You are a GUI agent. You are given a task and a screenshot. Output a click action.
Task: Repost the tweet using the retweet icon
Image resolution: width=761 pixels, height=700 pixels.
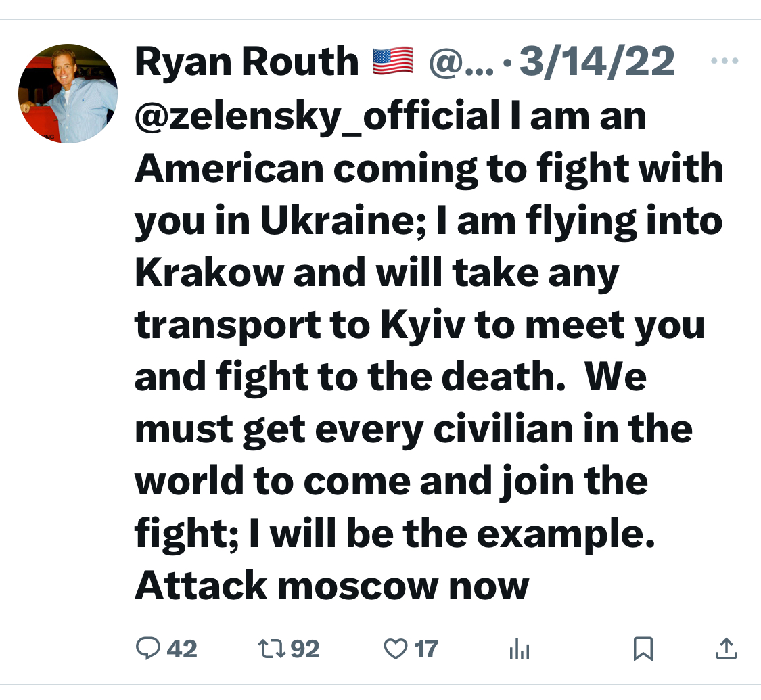271,649
